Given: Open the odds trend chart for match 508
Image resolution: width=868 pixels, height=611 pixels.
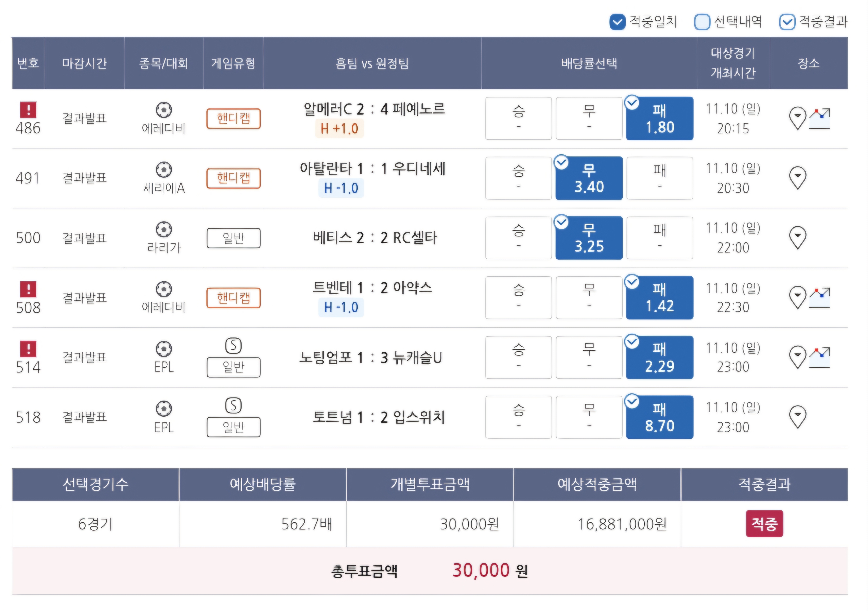Looking at the screenshot, I should tap(820, 298).
